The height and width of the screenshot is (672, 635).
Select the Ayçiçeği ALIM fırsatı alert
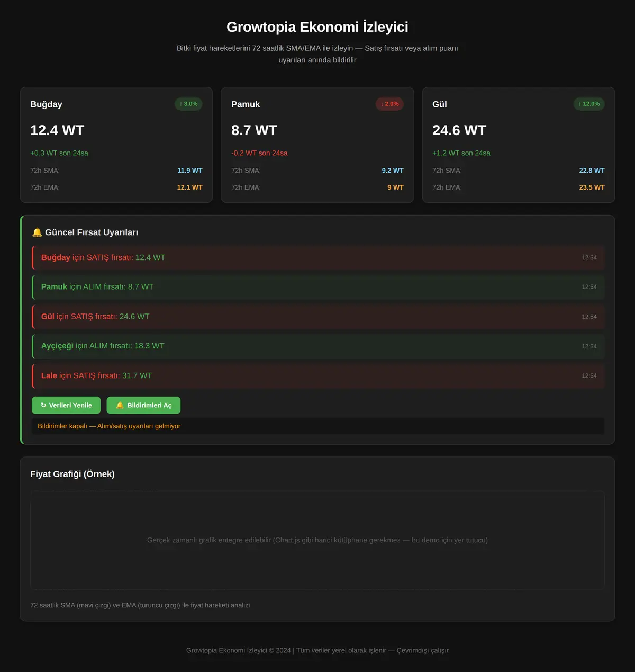coord(318,346)
